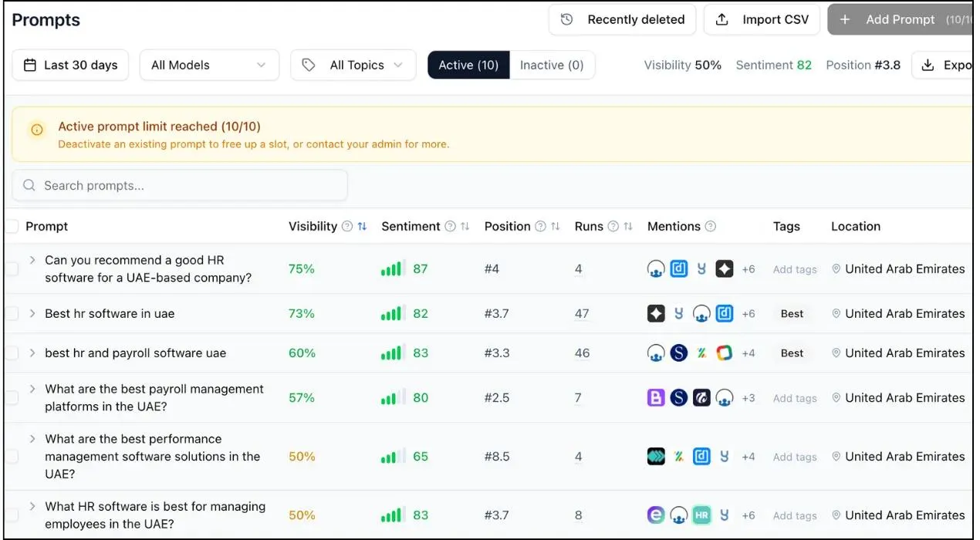Expand the 'best performance management software' row

[x=32, y=439]
